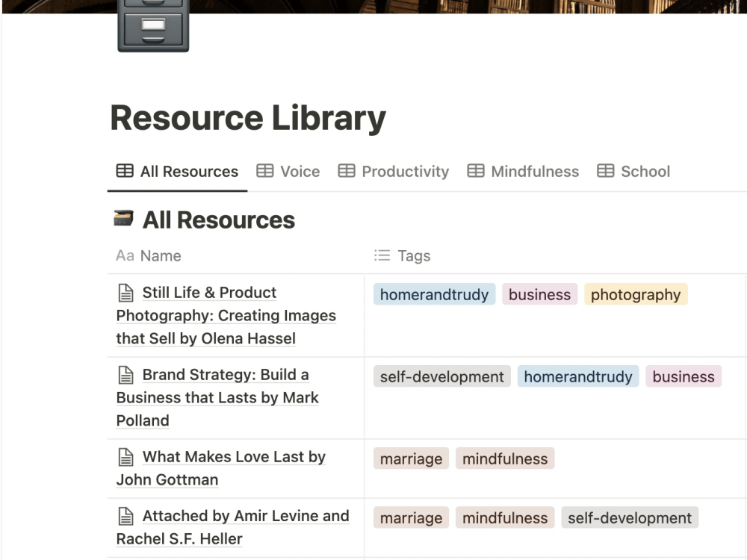Click the page icon next to Brand Strategy
Image resolution: width=747 pixels, height=560 pixels.
click(125, 376)
